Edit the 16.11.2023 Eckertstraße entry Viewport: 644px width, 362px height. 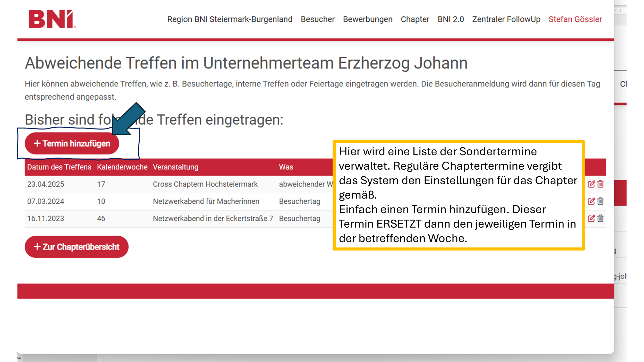pyautogui.click(x=591, y=218)
